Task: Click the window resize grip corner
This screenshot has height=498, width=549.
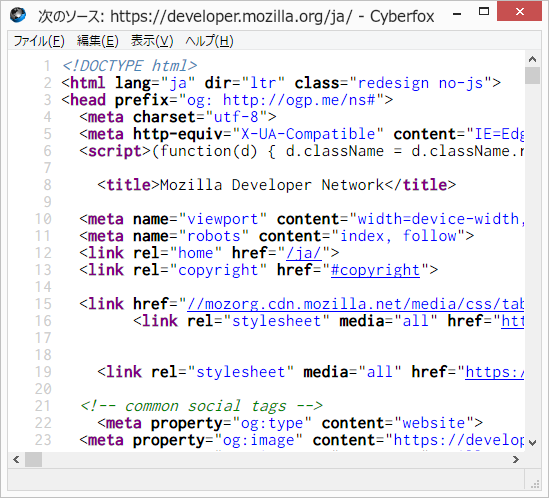Action: [535, 484]
